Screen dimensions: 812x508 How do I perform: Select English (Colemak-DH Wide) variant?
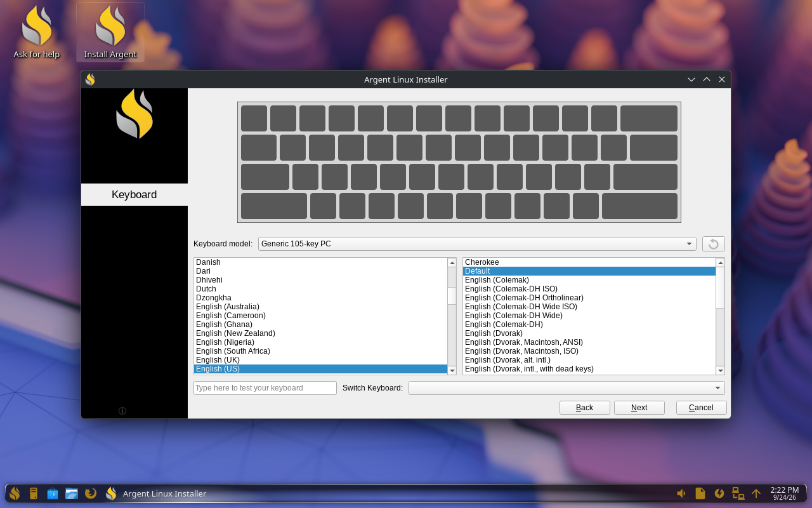(x=589, y=316)
